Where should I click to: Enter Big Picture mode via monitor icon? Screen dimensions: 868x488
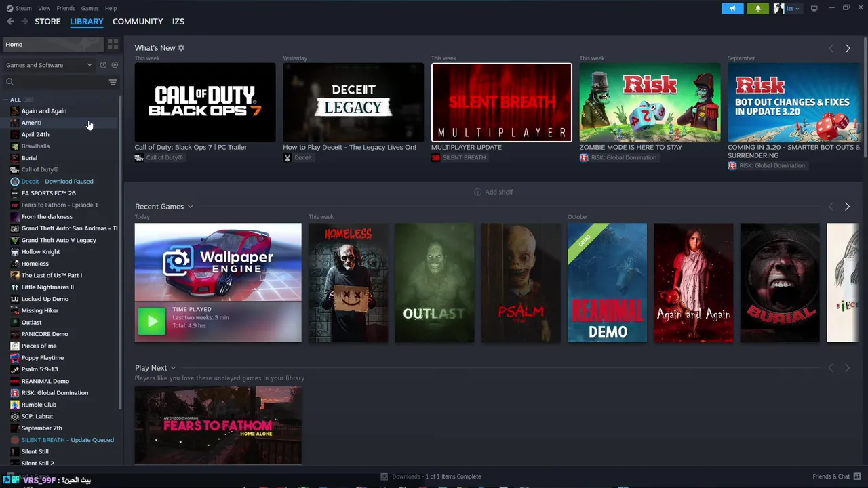point(814,8)
